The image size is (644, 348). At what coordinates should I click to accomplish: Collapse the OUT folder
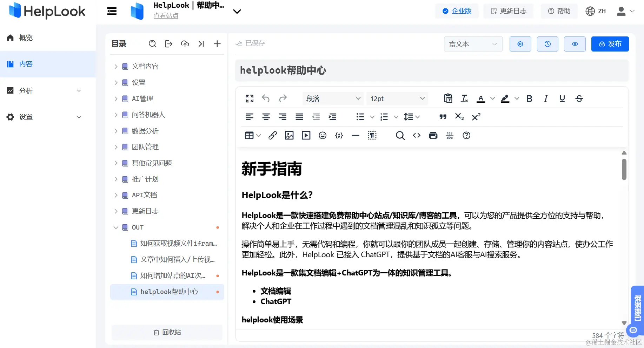[116, 227]
